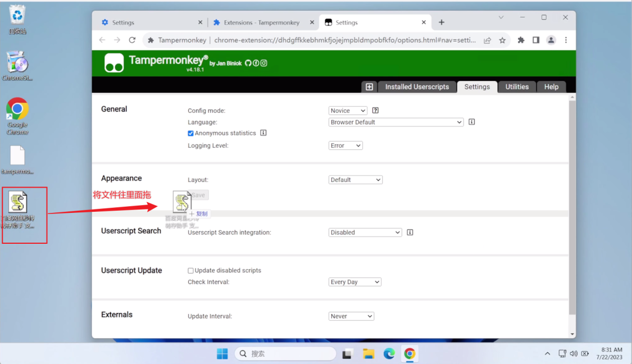The image size is (632, 364).
Task: Open the Layout Default dropdown
Action: (x=356, y=180)
